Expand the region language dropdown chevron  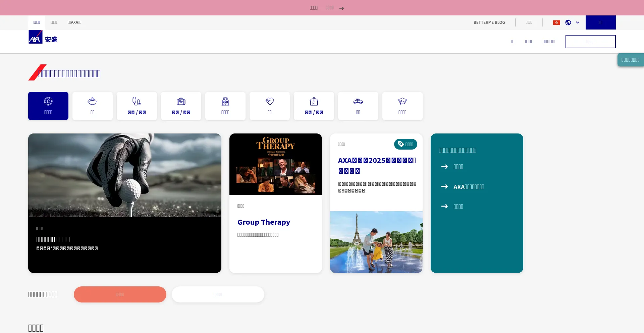pyautogui.click(x=578, y=22)
